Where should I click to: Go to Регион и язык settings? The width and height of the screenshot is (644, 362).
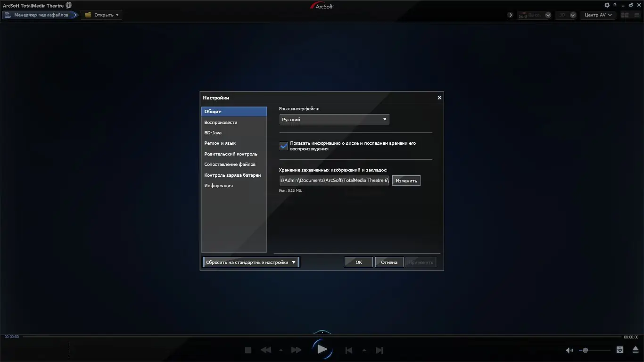(234, 143)
